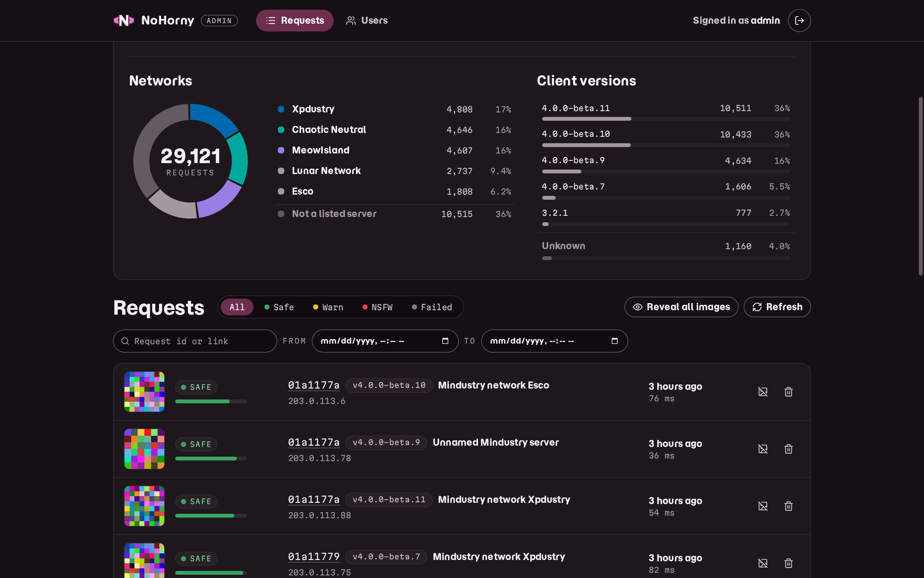
Task: Click the FROM date-time field
Action: click(x=385, y=341)
